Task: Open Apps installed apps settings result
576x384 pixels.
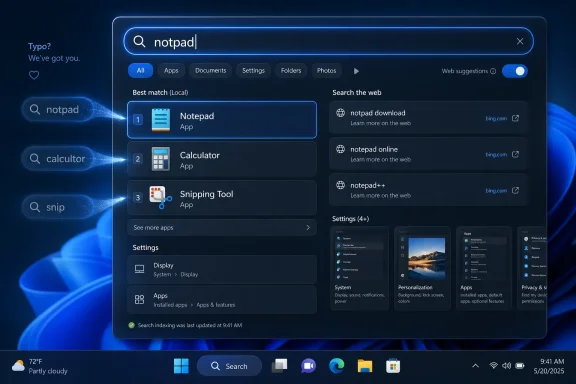Action: (222, 300)
